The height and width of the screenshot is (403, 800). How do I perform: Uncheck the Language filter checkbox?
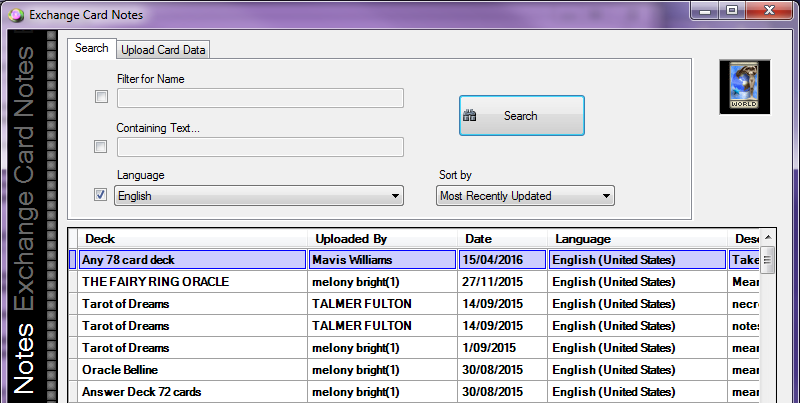101,194
